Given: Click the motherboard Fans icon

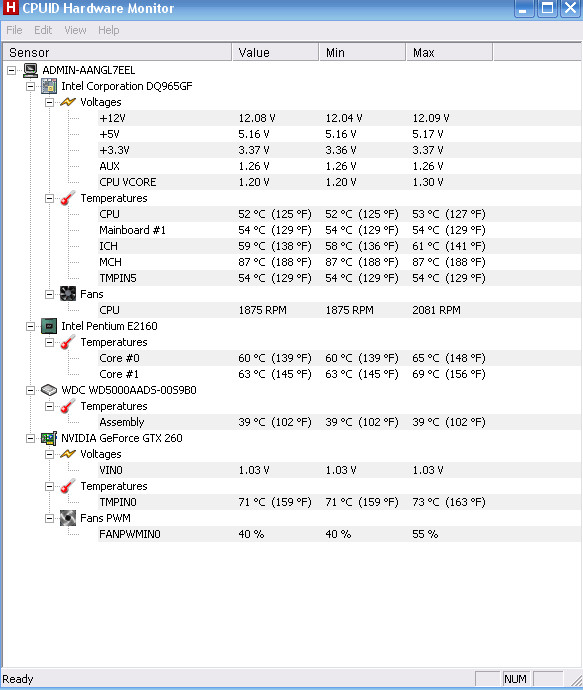Looking at the screenshot, I should click(x=68, y=294).
